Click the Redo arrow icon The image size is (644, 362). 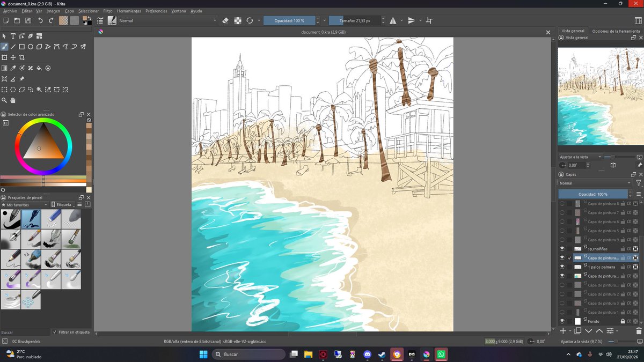pos(51,20)
